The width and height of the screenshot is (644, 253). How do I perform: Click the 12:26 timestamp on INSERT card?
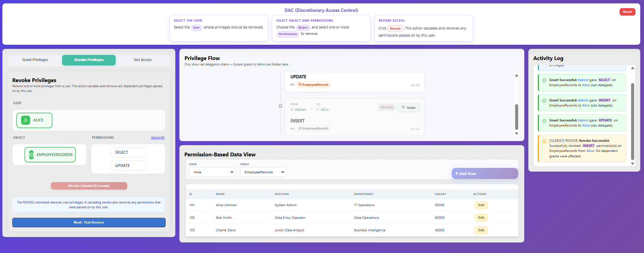click(415, 129)
